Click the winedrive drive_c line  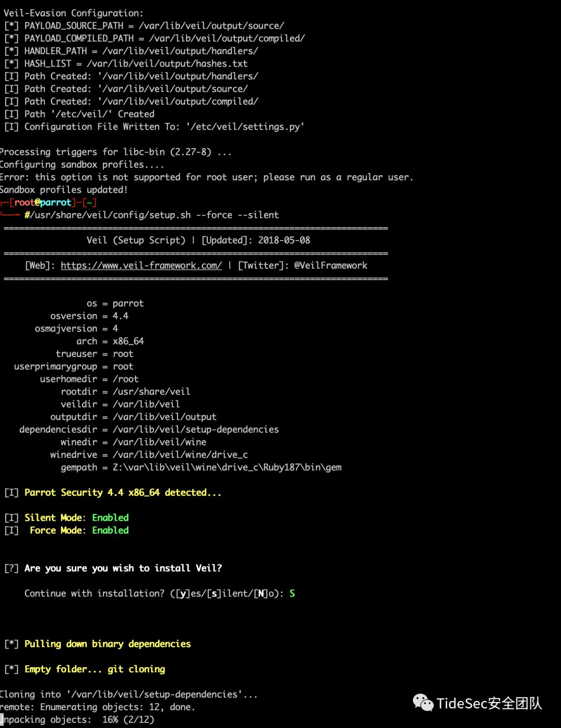[x=149, y=455]
